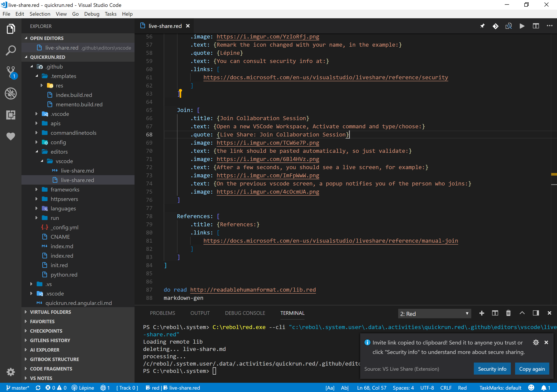Image resolution: width=557 pixels, height=392 pixels.
Task: Open the git compare diff icon
Action: pos(496,26)
